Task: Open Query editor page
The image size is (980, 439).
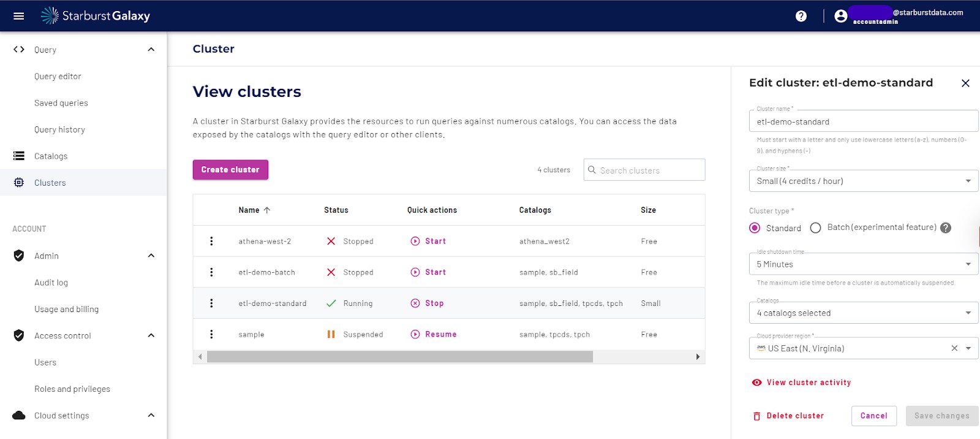Action: pos(58,77)
